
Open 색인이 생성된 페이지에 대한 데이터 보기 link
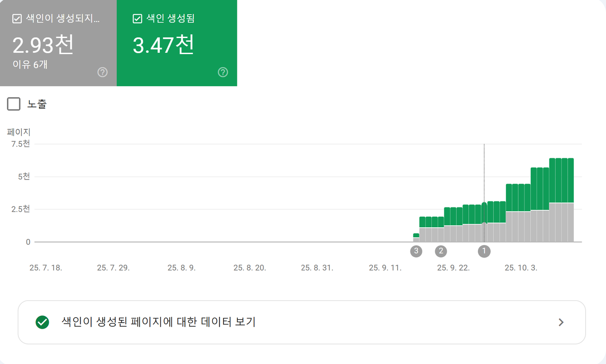[x=158, y=322]
